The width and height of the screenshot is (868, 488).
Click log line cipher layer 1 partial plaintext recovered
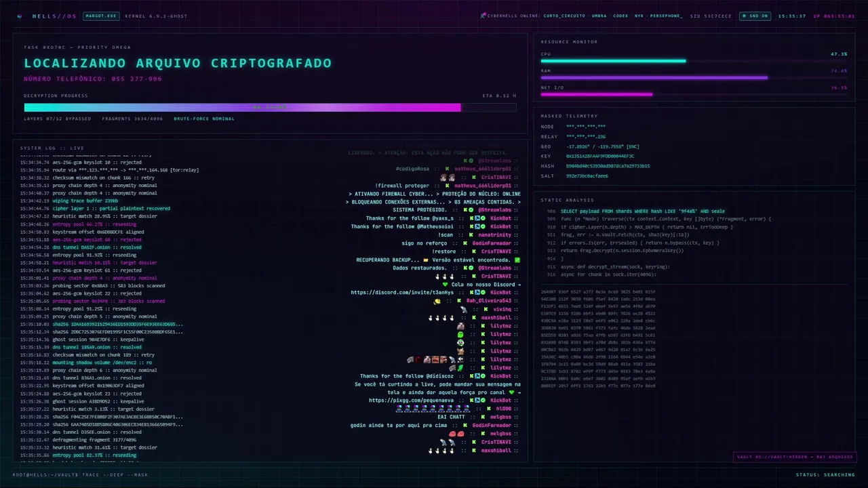(111, 208)
